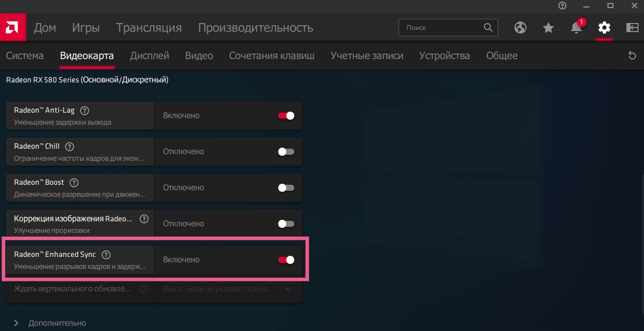Click the sidebar panel toggle icon
Image resolution: width=644 pixels, height=331 pixels.
(x=632, y=28)
